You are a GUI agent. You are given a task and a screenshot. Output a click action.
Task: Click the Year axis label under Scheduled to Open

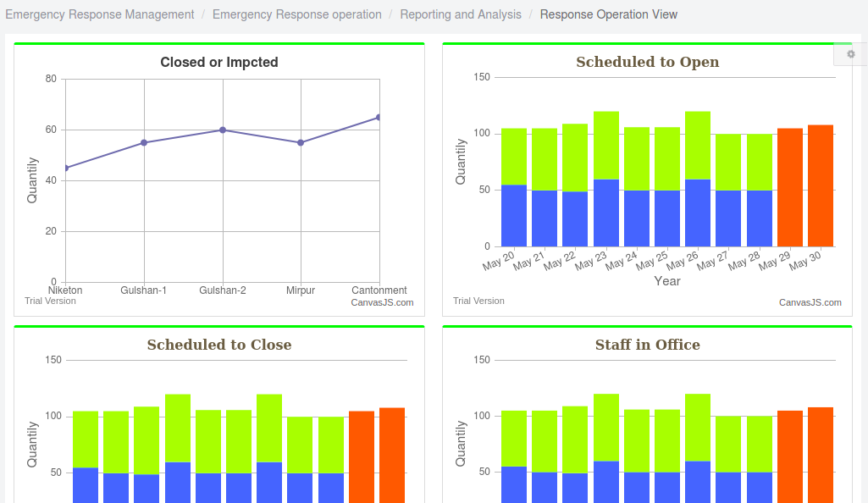[666, 281]
